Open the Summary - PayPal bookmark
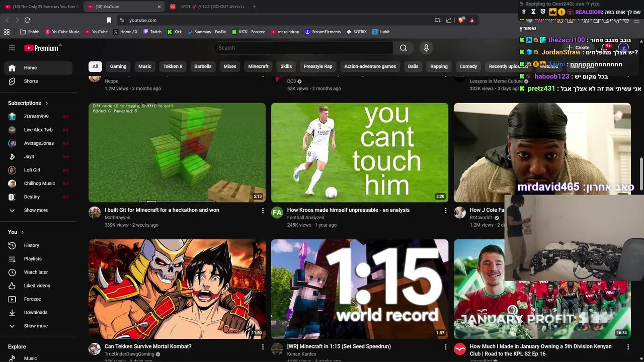The width and height of the screenshot is (644, 362). [x=207, y=32]
